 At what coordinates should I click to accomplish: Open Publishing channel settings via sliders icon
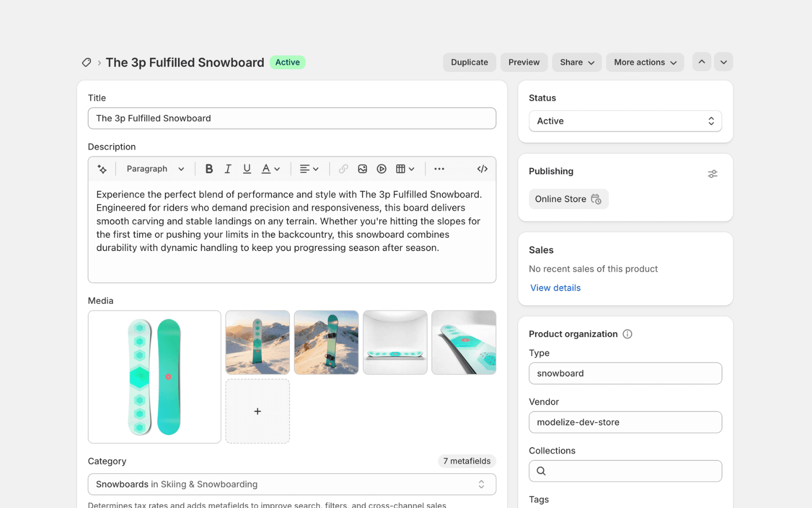pos(713,173)
